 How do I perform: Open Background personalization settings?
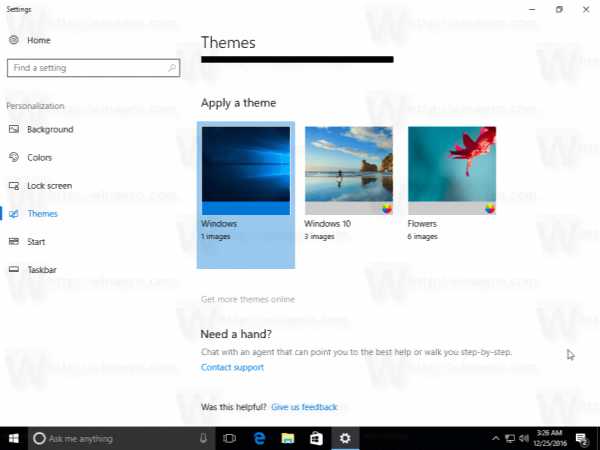pyautogui.click(x=49, y=129)
